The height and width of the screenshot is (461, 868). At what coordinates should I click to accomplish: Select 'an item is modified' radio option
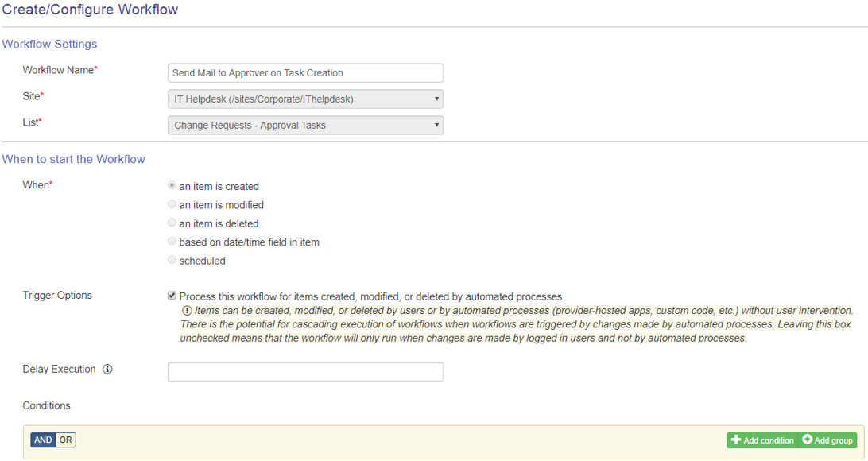click(x=172, y=204)
